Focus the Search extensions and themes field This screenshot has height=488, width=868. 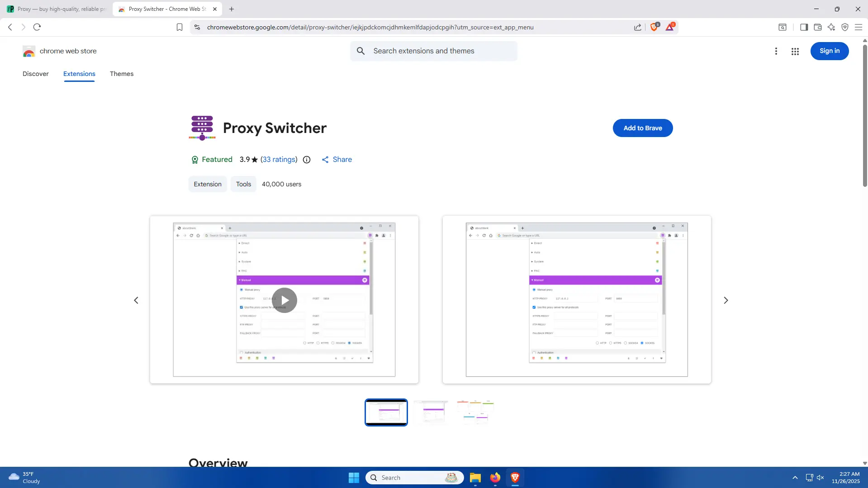pyautogui.click(x=433, y=51)
